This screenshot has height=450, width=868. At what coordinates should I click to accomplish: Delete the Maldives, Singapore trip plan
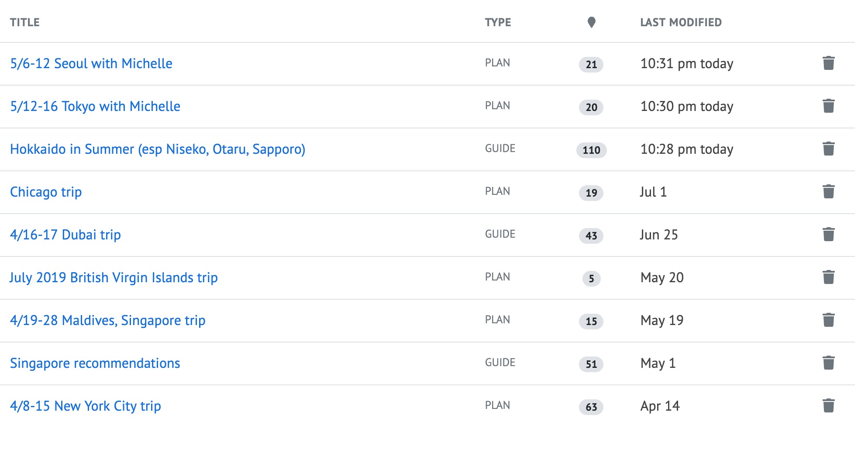828,320
